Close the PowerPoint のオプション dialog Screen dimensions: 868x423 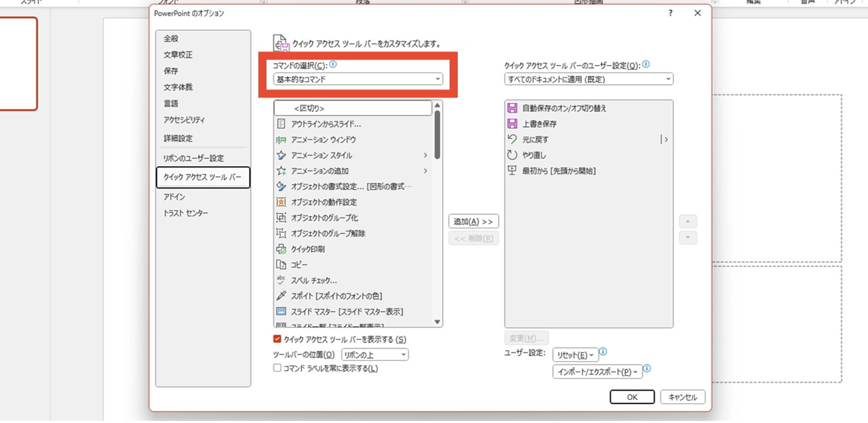pos(697,13)
